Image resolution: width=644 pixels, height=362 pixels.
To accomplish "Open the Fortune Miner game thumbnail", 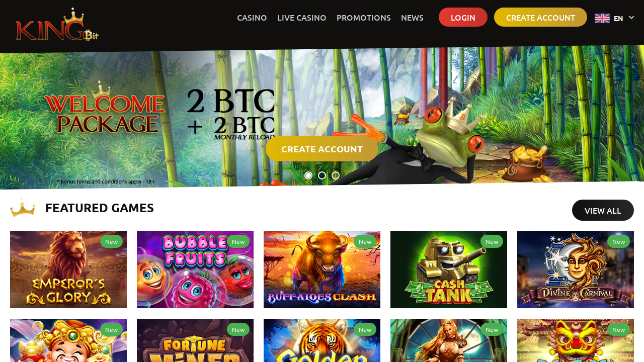I will click(x=195, y=340).
